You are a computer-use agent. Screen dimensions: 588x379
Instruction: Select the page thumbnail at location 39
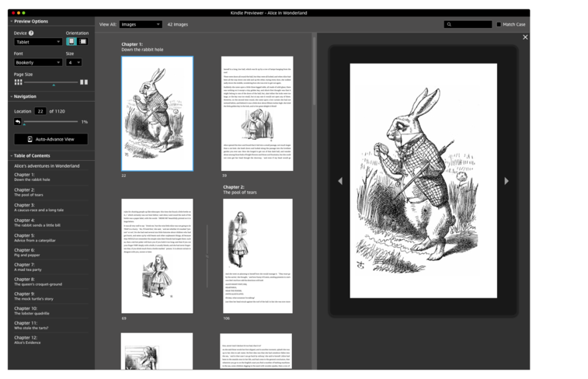(257, 113)
